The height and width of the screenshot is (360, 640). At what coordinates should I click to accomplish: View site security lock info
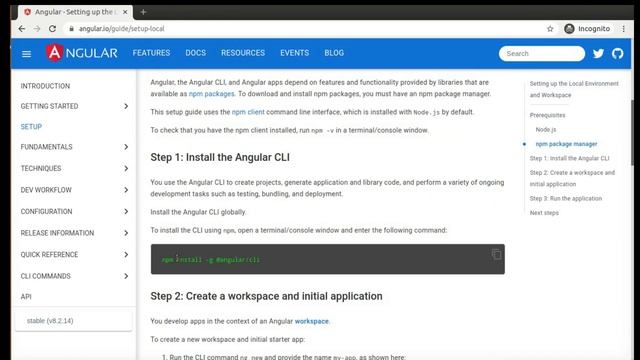(71, 29)
